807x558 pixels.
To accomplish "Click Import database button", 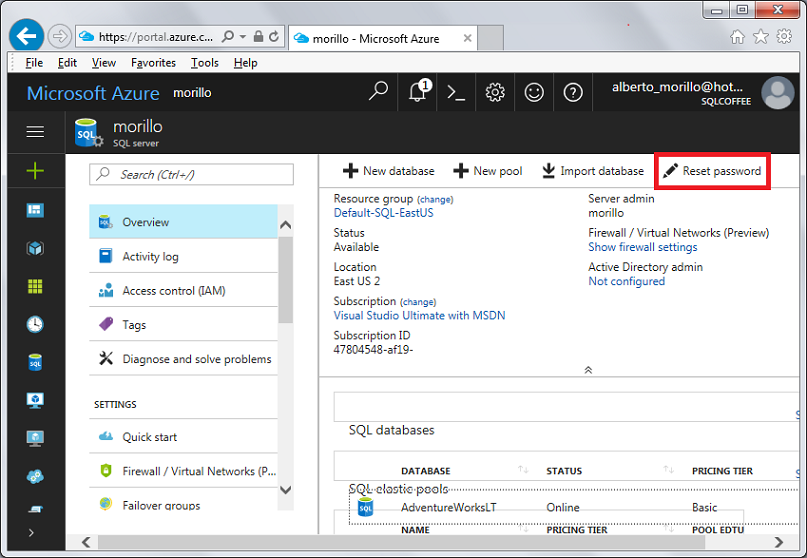I will (593, 171).
